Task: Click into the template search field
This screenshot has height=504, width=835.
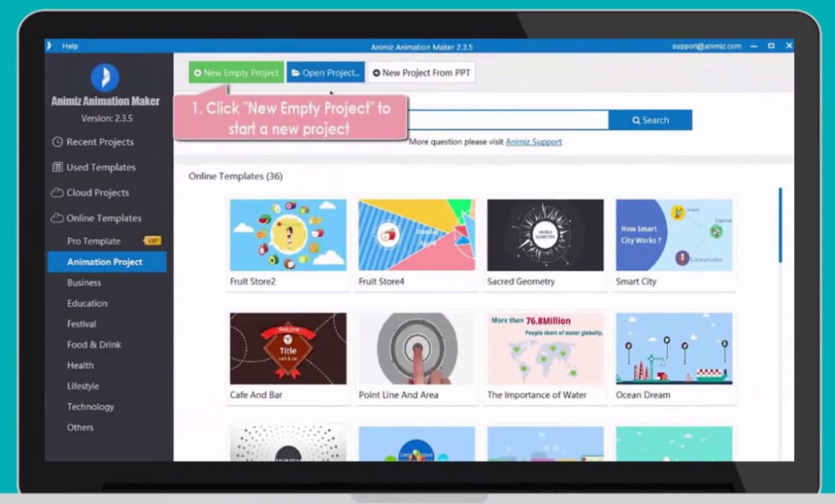Action: [x=508, y=120]
